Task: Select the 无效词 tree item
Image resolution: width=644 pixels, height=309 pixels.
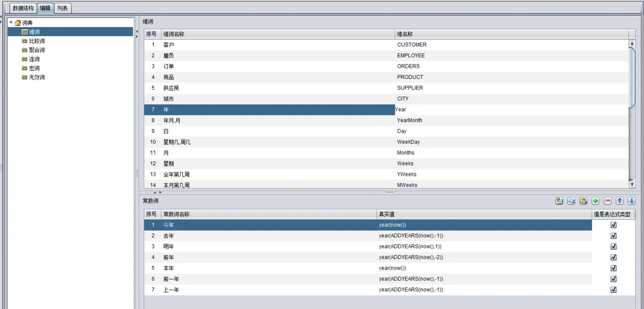Action: [x=37, y=77]
